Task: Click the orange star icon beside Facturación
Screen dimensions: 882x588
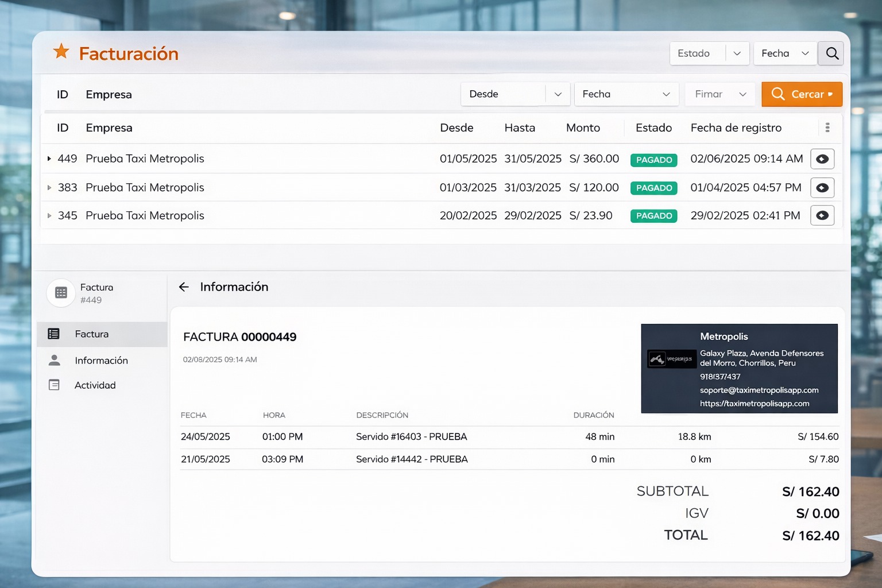Action: point(61,52)
